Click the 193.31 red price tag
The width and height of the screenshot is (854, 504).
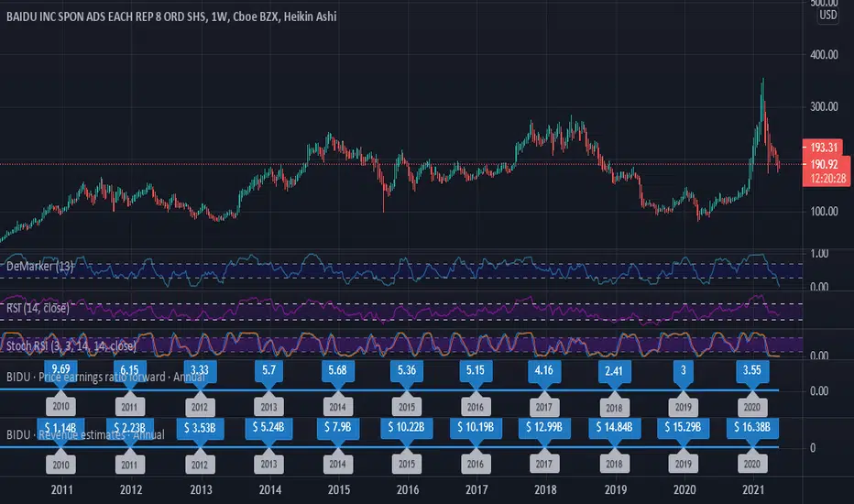point(823,148)
